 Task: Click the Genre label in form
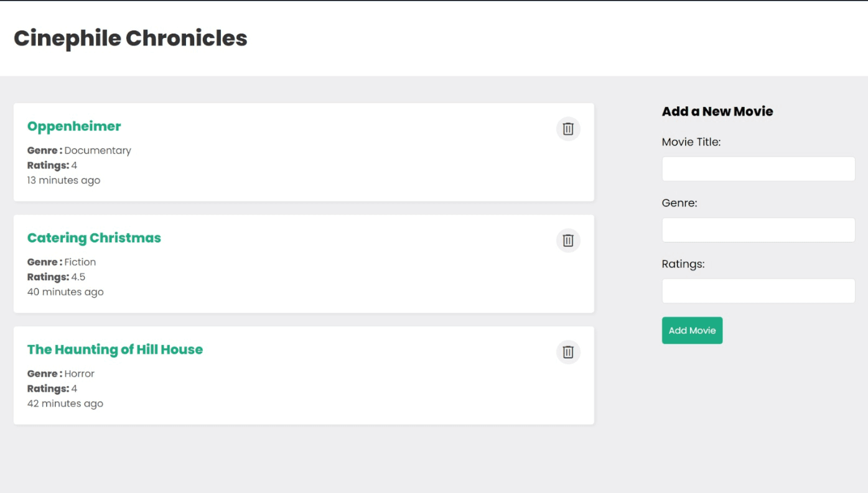pyautogui.click(x=679, y=203)
